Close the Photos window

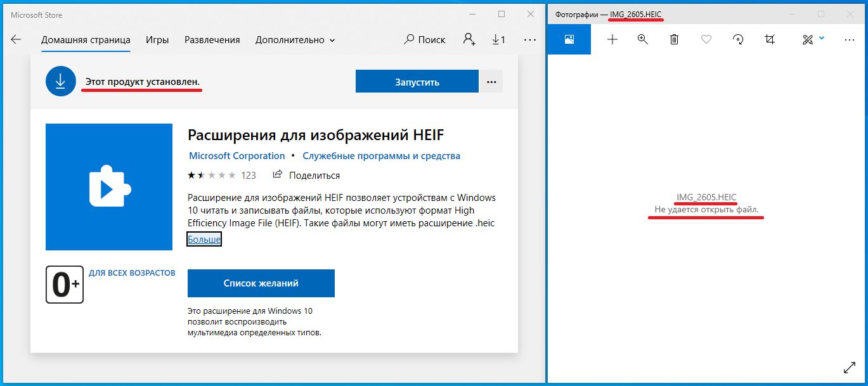(x=851, y=14)
